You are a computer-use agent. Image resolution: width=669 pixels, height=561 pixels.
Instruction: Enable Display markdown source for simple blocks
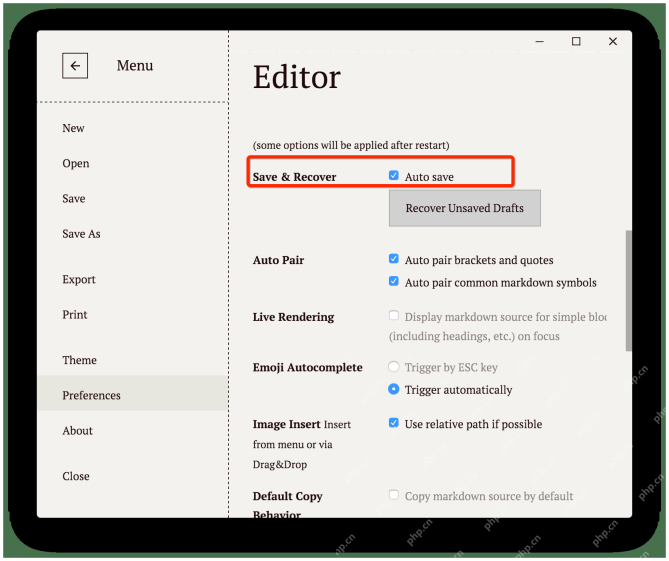pos(394,315)
